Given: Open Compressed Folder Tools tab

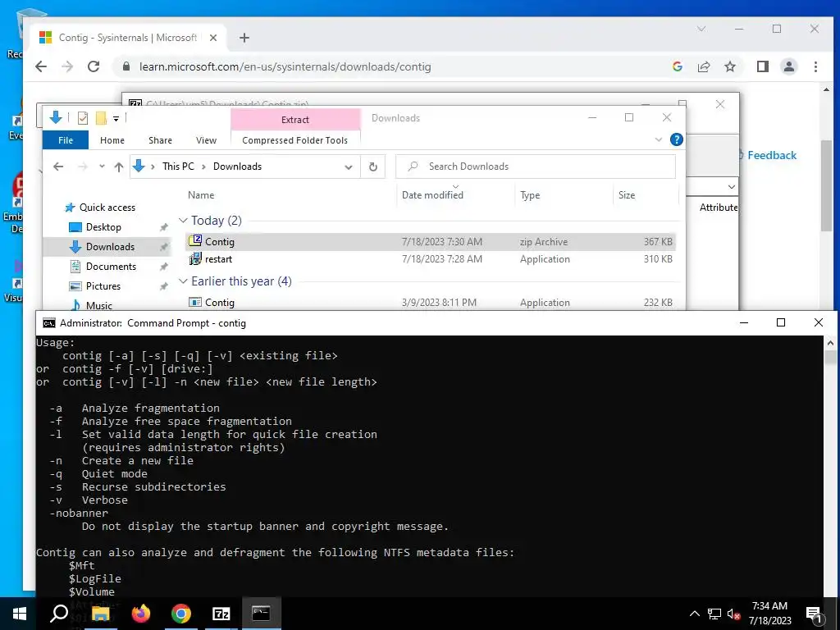Looking at the screenshot, I should pos(294,139).
